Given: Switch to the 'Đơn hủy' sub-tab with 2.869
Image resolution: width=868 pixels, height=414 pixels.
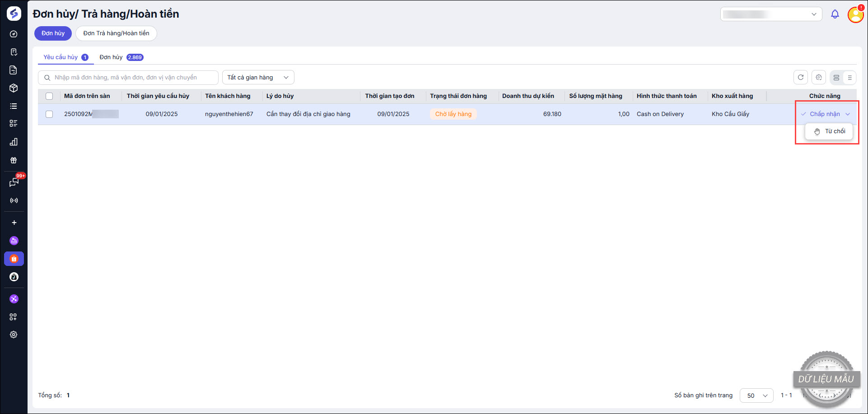Looking at the screenshot, I should tap(121, 57).
